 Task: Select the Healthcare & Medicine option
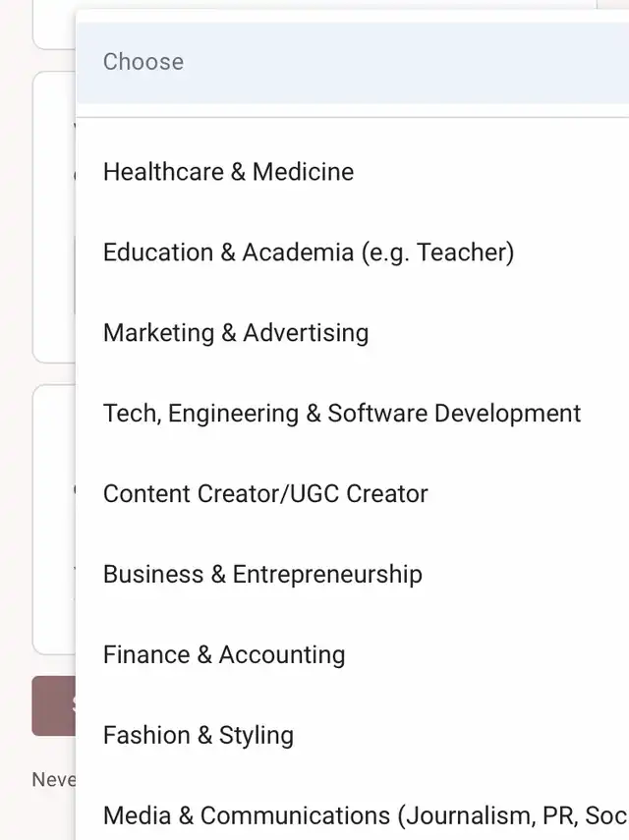coord(353,172)
